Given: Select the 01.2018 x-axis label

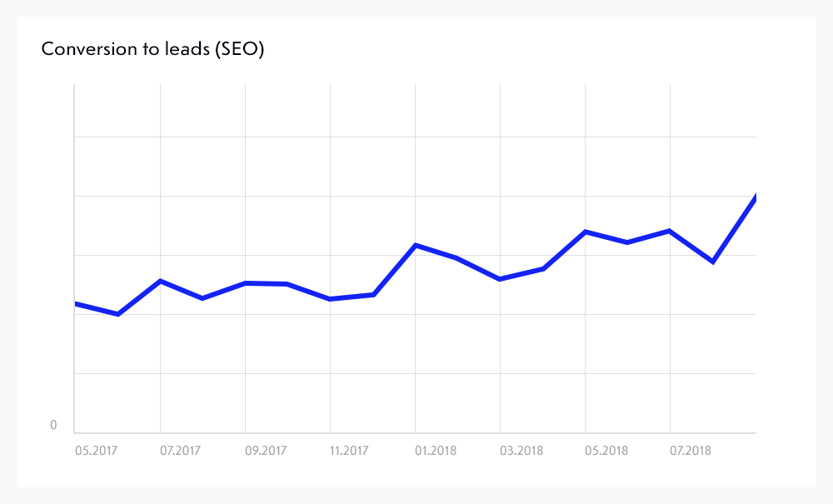Looking at the screenshot, I should tap(434, 451).
